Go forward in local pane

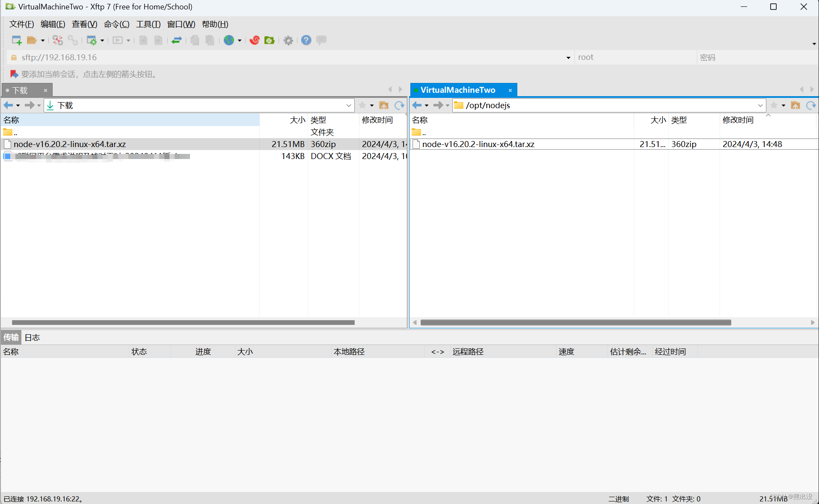coord(29,105)
